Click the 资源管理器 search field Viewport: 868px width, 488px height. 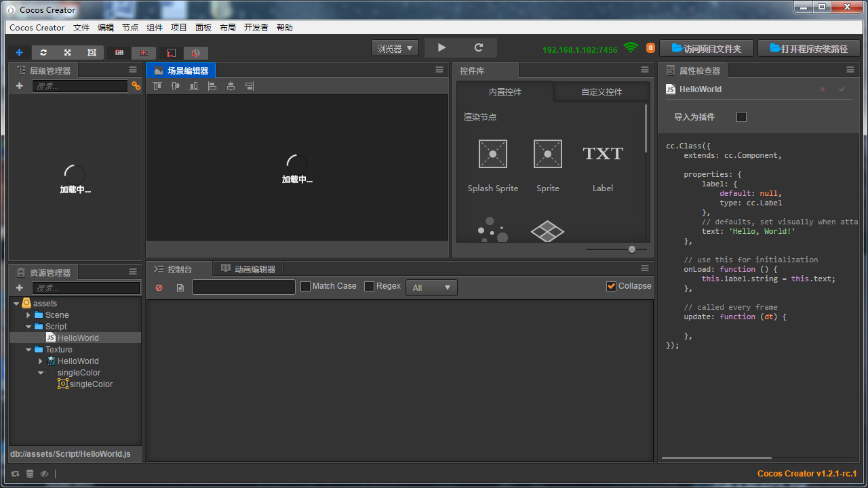click(86, 288)
